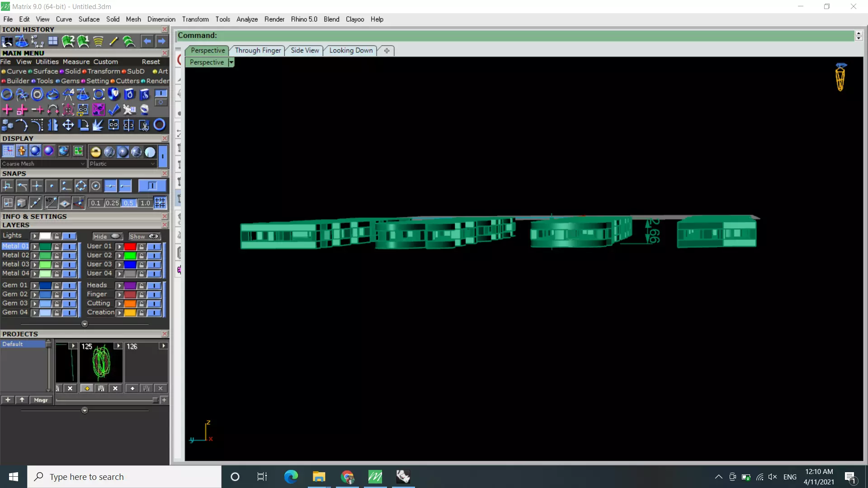Toggle lock on Metal 02 layer
868x488 pixels.
pyautogui.click(x=57, y=255)
